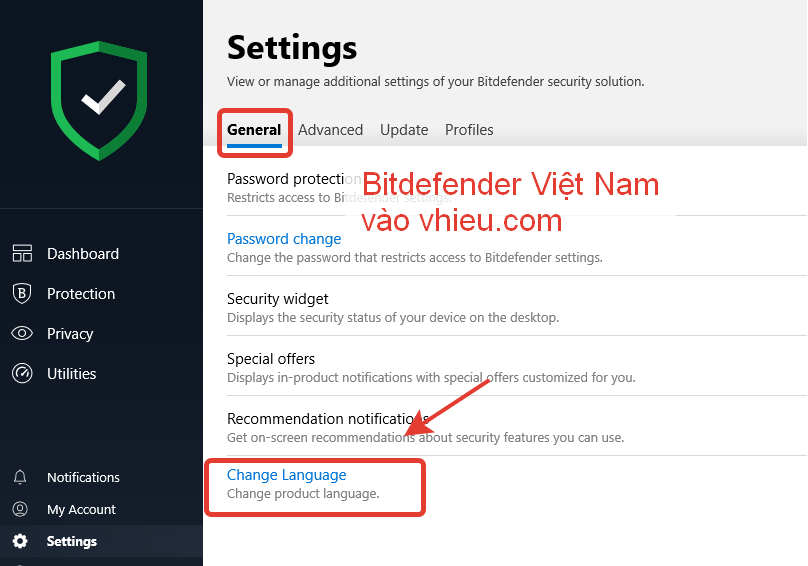Click the Notifications bell icon
The image size is (808, 566).
pyautogui.click(x=20, y=477)
